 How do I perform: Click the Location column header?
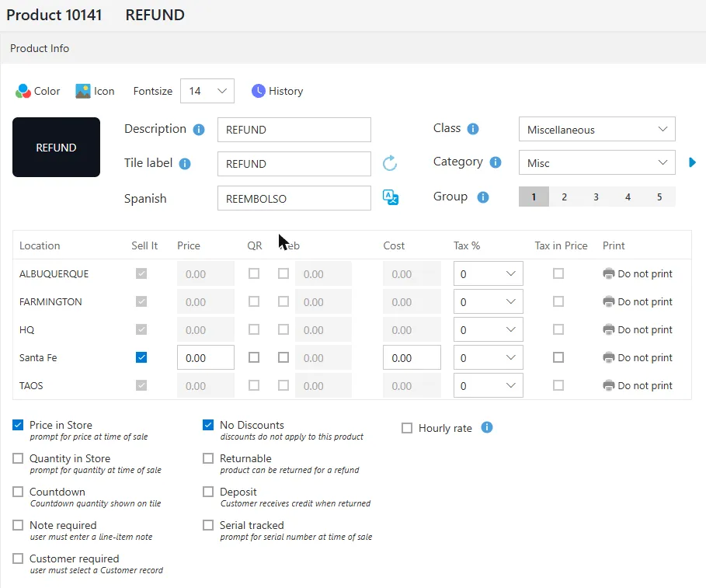click(x=40, y=245)
